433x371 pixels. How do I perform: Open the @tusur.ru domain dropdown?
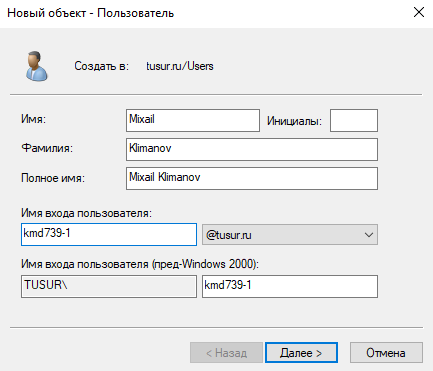pos(290,235)
